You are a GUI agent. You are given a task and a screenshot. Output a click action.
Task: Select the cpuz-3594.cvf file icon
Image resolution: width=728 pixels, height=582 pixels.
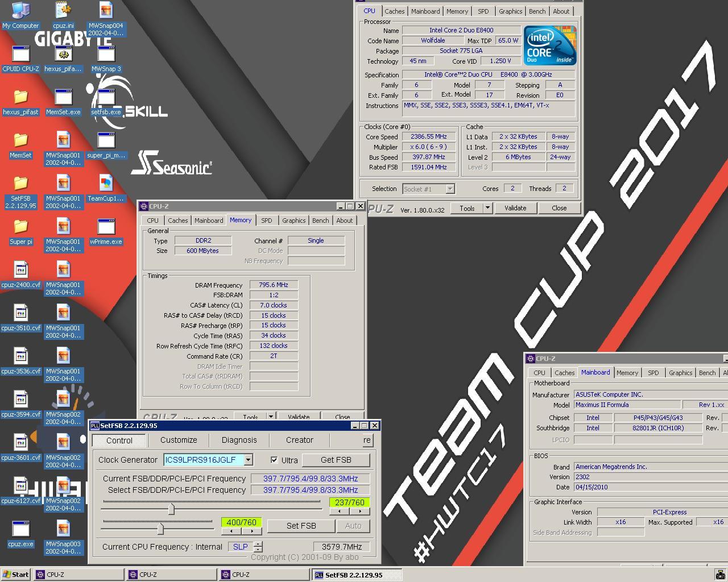pyautogui.click(x=20, y=404)
